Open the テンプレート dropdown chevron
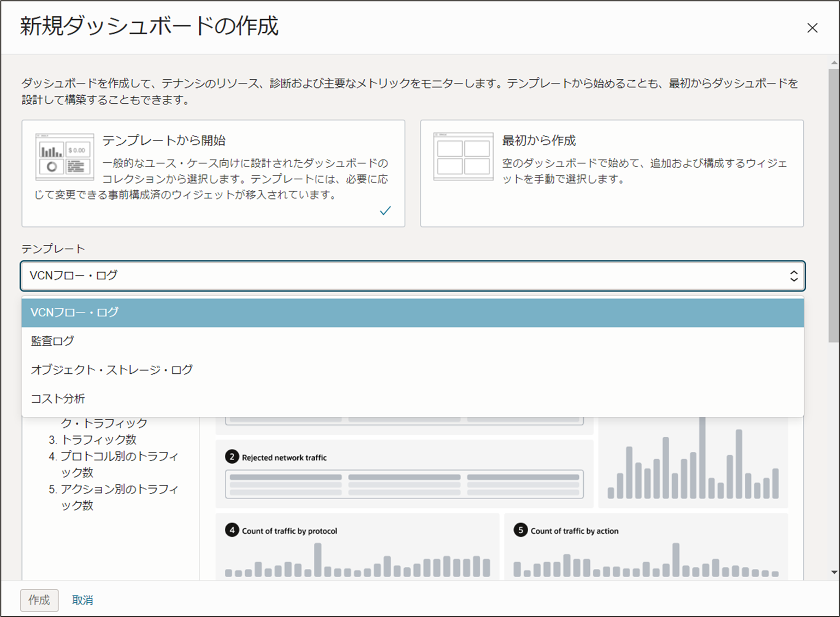 (794, 276)
